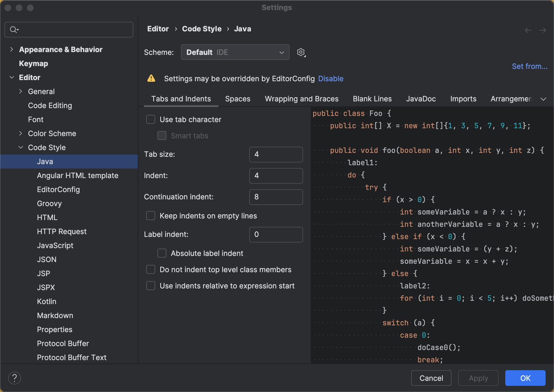Select Kotlin in the code style list
554x392 pixels.
click(46, 301)
